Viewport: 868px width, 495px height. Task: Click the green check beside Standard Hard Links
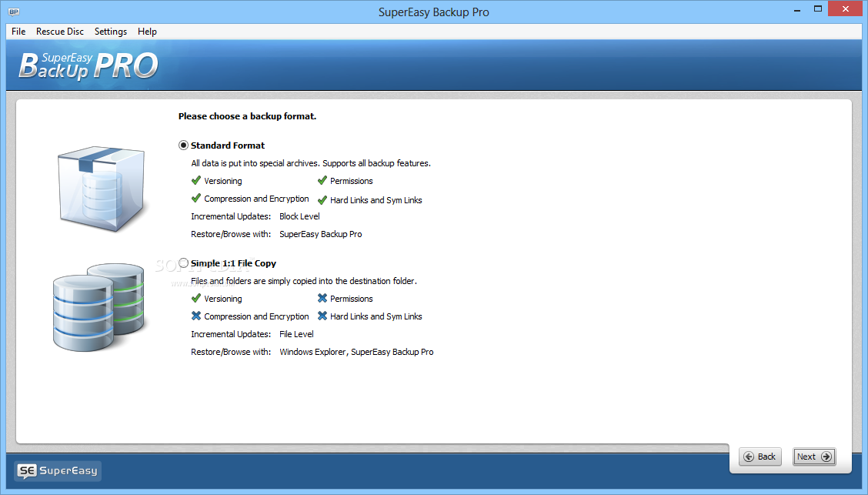pyautogui.click(x=322, y=200)
